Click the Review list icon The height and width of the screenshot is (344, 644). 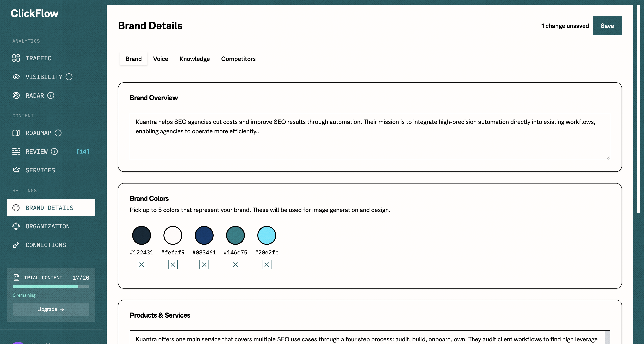16,152
